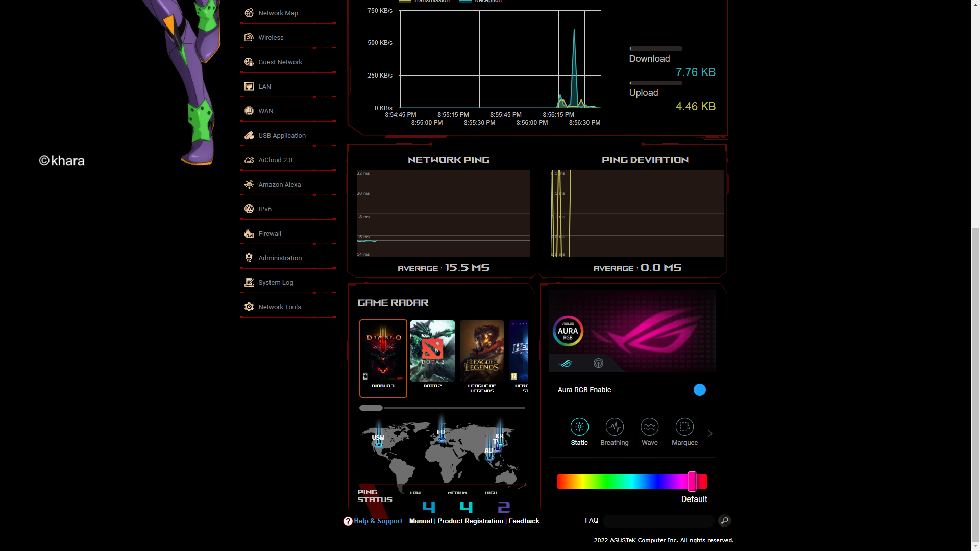The image size is (980, 551).
Task: Click the Default color link
Action: 694,499
